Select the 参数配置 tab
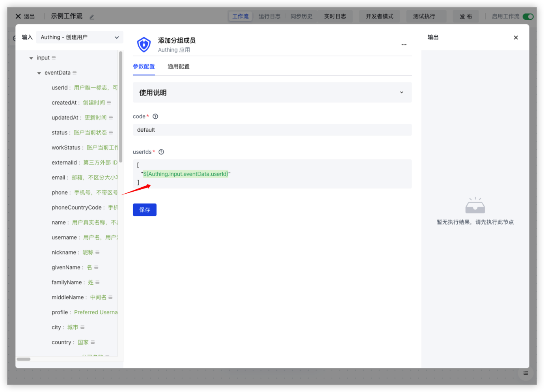 point(144,67)
